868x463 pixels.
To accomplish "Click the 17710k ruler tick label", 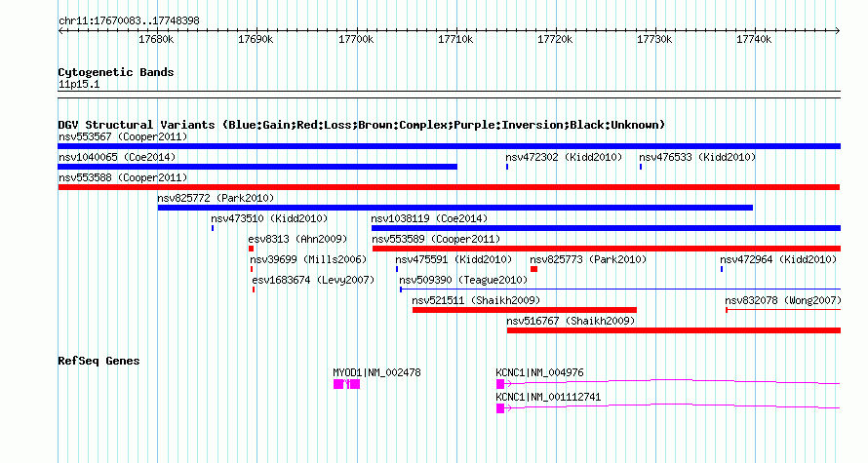I will coord(455,40).
